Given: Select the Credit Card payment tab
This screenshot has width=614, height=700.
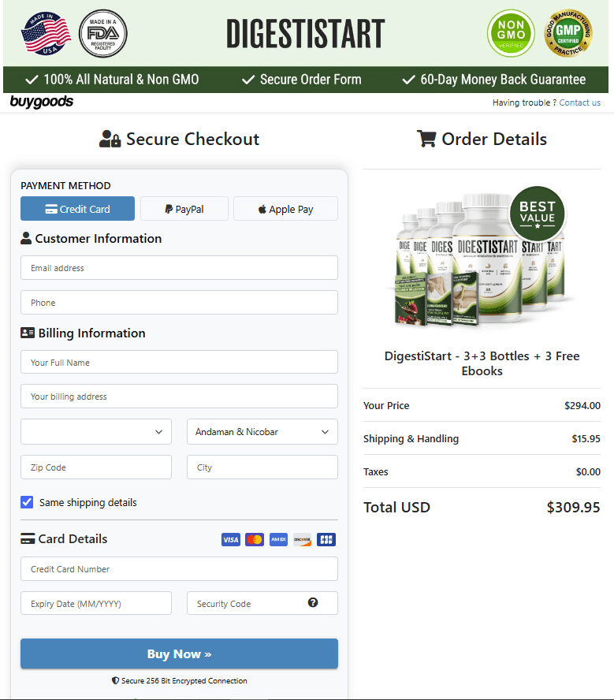Looking at the screenshot, I should pos(77,209).
